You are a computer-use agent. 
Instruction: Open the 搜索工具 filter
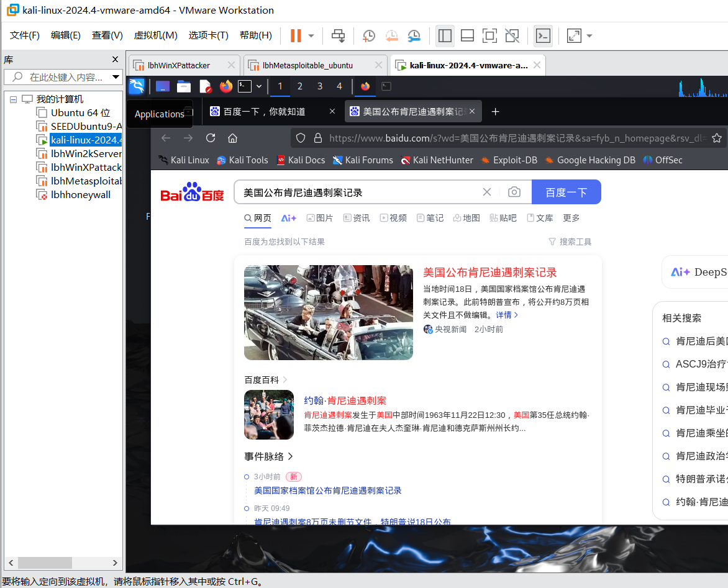570,242
